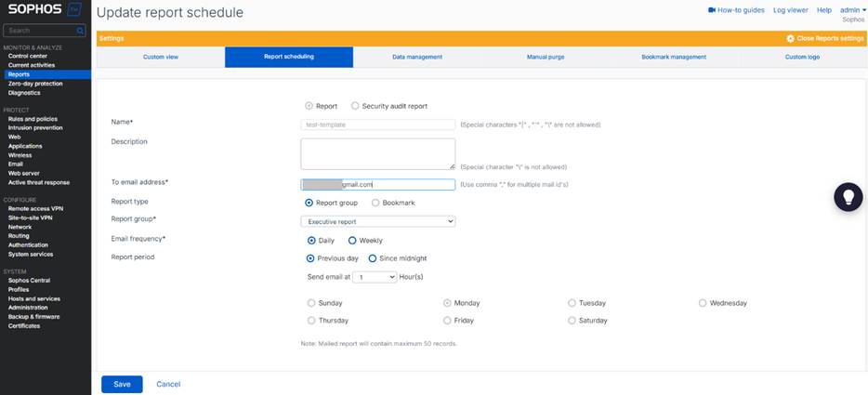Expand the Report group dropdown
The image size is (868, 395).
tap(377, 221)
